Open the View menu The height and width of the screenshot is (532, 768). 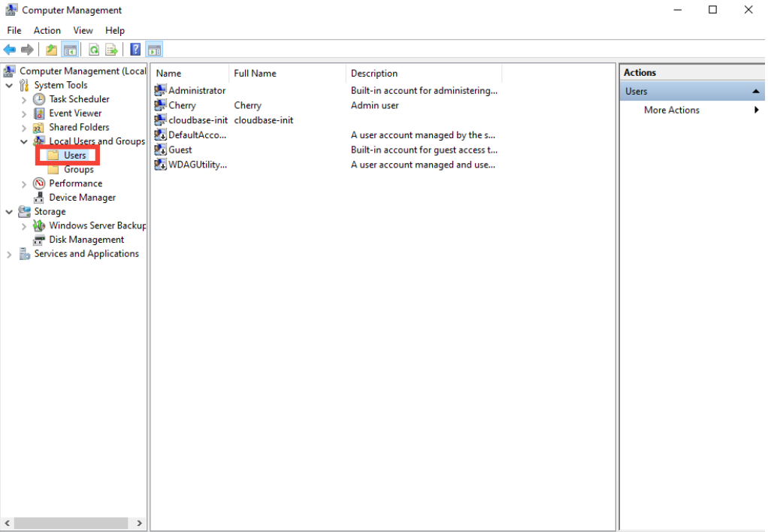tap(83, 30)
